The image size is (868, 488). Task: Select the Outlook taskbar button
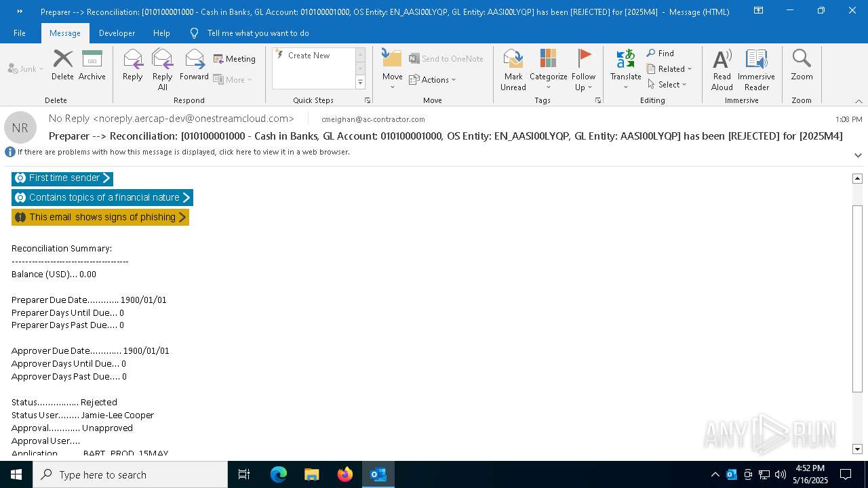pos(378,474)
